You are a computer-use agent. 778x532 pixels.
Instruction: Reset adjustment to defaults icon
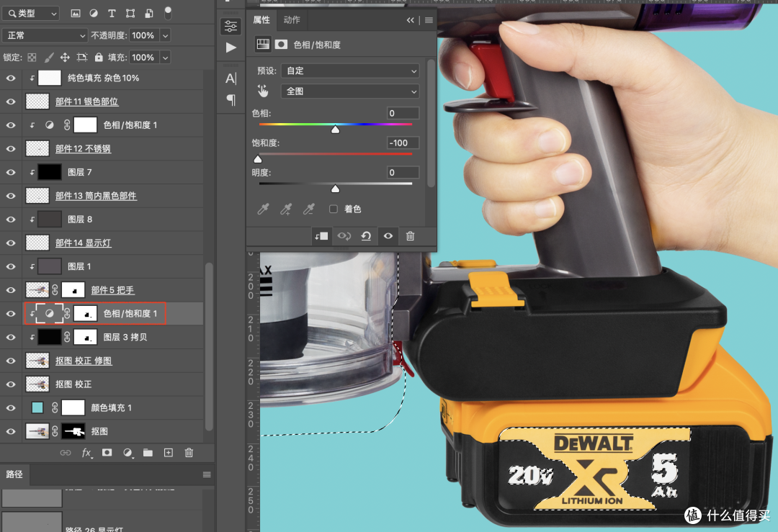tap(366, 236)
